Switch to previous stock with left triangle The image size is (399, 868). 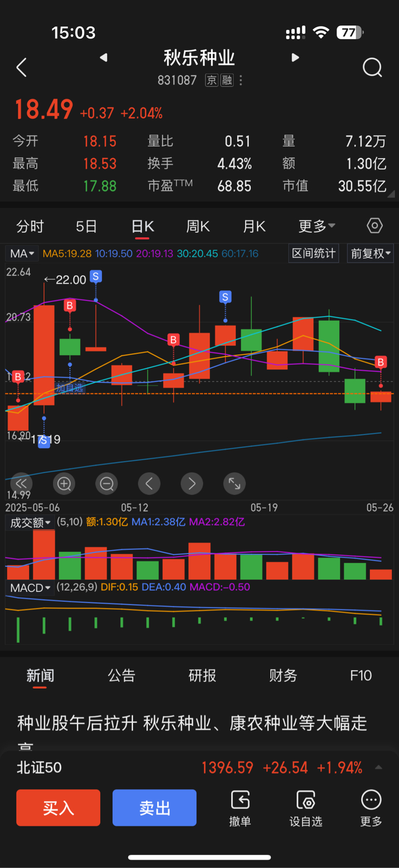click(x=104, y=57)
